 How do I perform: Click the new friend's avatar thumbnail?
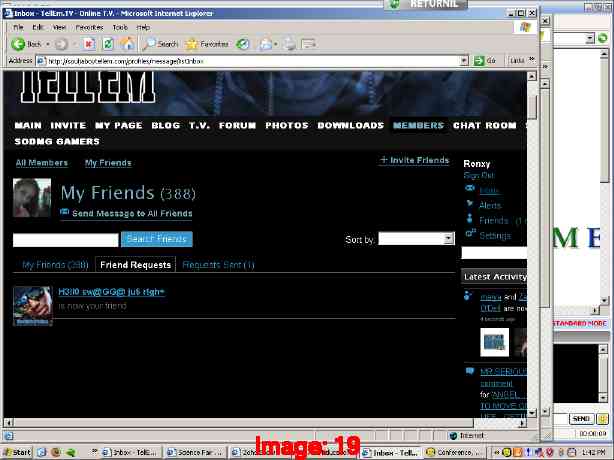point(33,306)
